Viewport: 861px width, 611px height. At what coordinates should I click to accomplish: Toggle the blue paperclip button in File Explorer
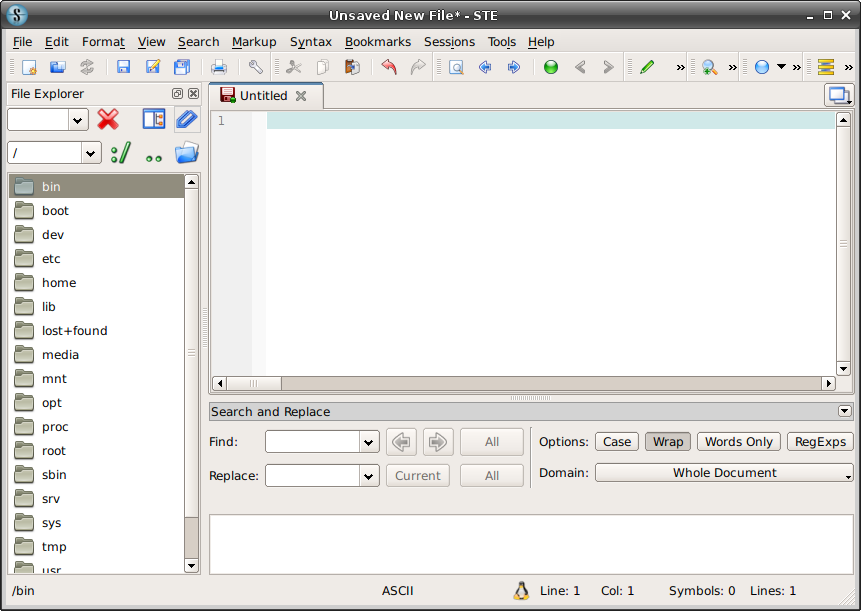pos(187,119)
